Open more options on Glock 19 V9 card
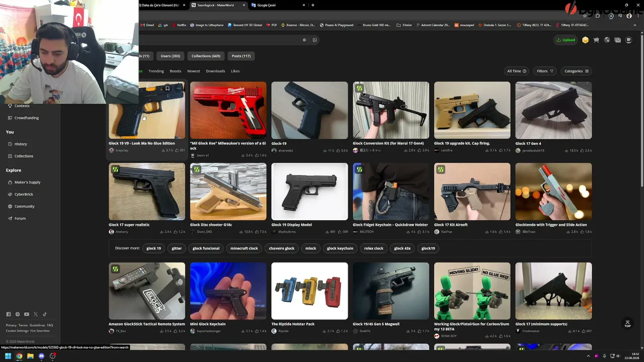Viewport: 644px width, 362px height. (x=178, y=88)
